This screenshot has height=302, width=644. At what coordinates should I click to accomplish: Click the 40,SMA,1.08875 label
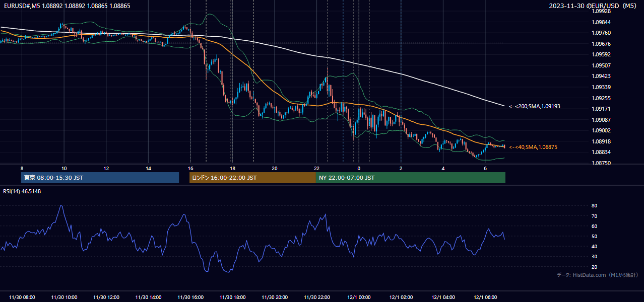click(x=533, y=147)
